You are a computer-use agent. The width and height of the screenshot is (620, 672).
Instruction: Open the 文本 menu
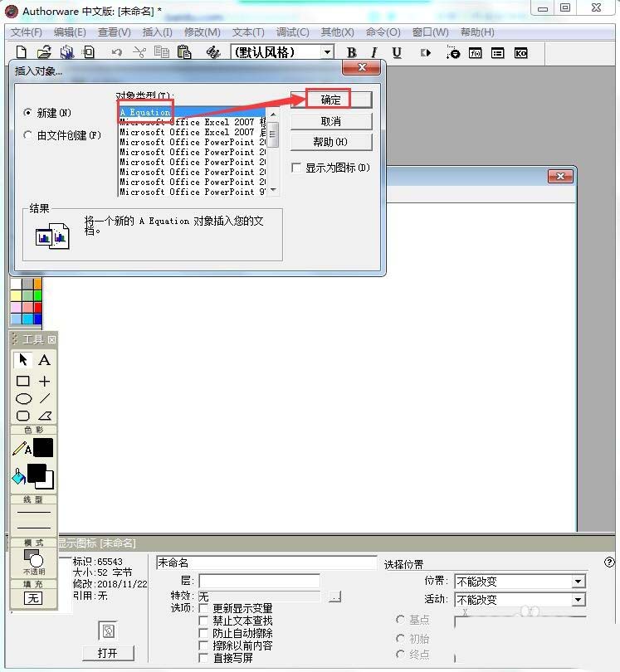[248, 32]
